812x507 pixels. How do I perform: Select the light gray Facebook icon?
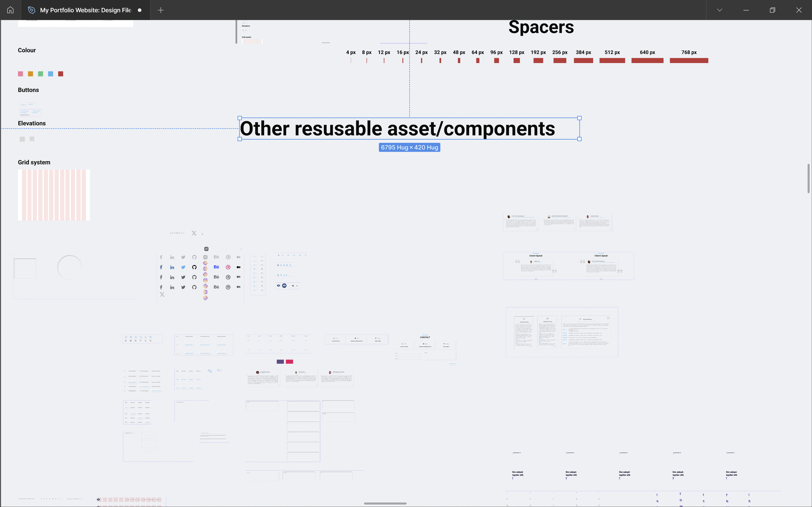pos(161,257)
